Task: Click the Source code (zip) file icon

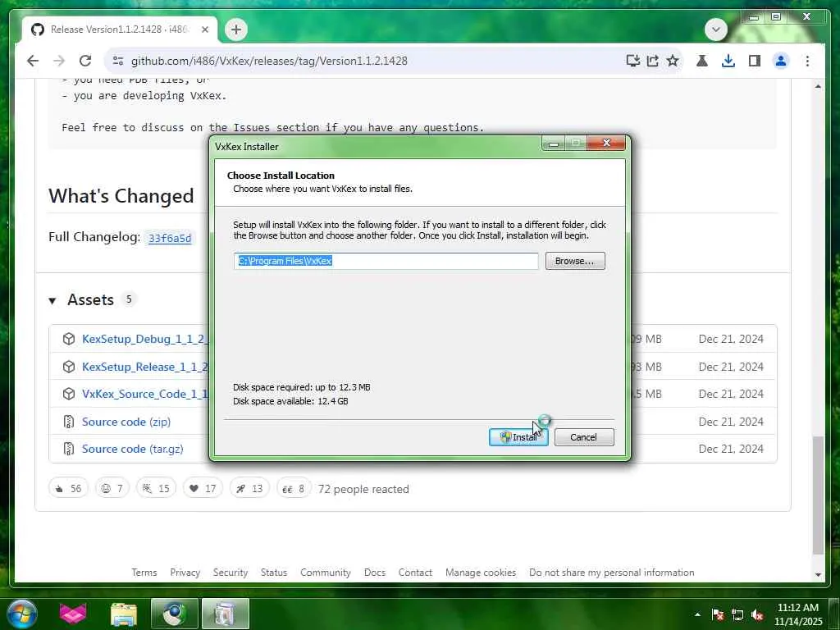Action: [x=69, y=422]
